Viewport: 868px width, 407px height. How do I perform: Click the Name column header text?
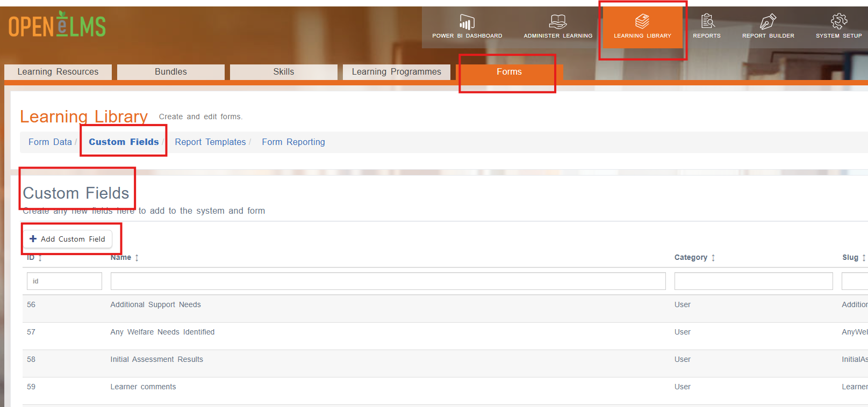(x=121, y=258)
